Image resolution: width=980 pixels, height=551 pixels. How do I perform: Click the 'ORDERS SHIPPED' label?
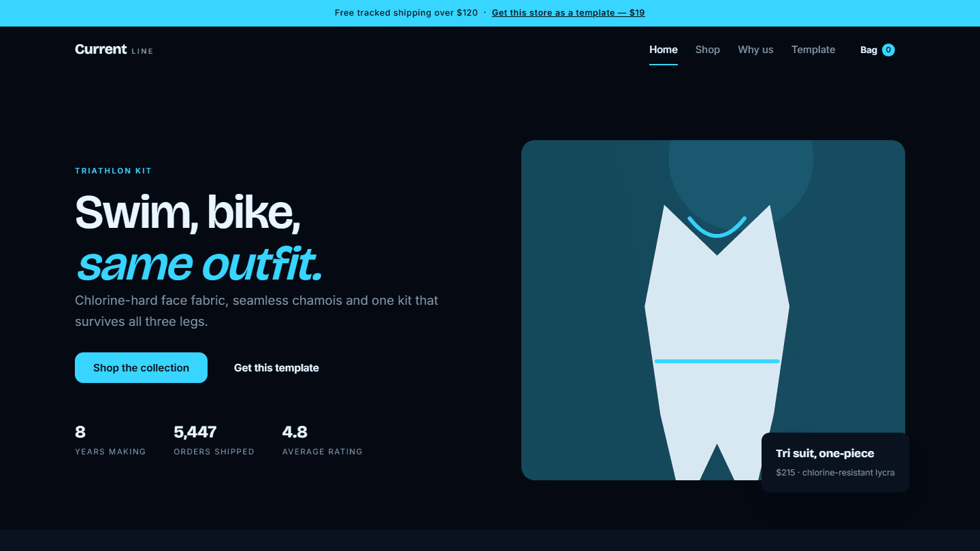pyautogui.click(x=214, y=452)
